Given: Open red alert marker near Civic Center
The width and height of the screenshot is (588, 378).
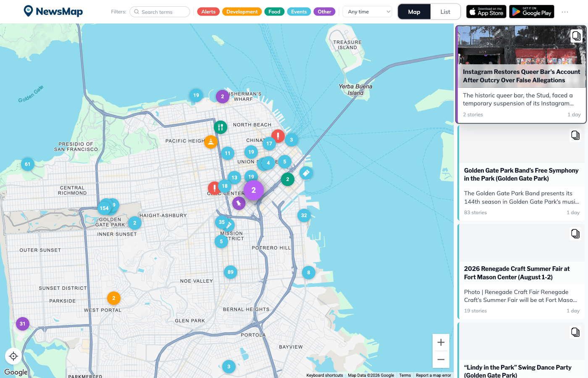Looking at the screenshot, I should [215, 188].
